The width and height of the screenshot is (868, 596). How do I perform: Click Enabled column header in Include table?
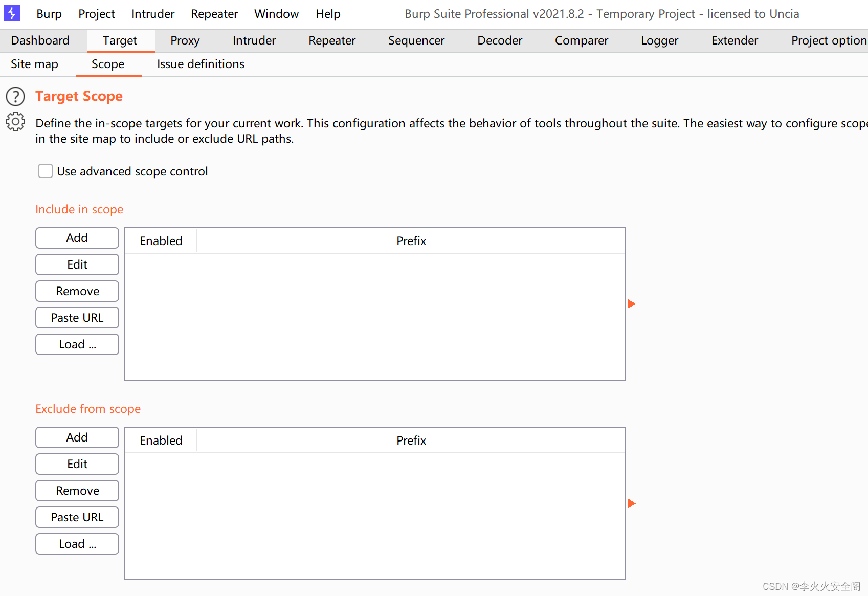click(x=161, y=241)
